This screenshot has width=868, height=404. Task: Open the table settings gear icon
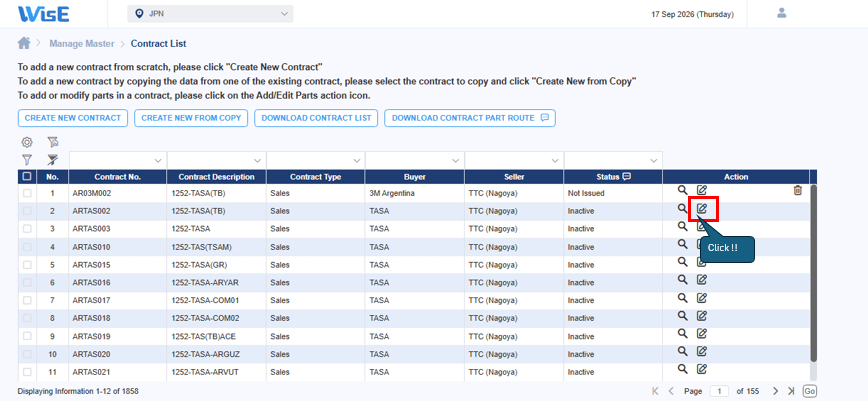coord(27,142)
